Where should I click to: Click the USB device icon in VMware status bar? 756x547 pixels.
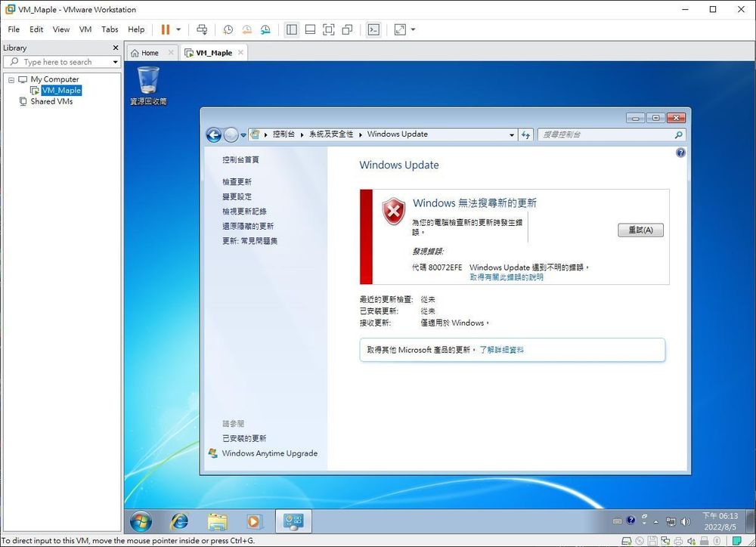(705, 541)
